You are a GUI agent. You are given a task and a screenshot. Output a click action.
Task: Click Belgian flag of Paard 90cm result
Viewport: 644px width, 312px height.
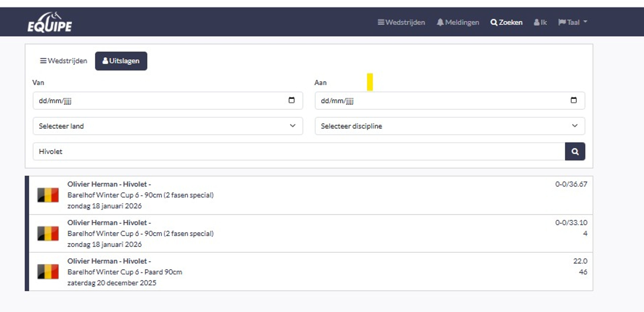(x=48, y=271)
